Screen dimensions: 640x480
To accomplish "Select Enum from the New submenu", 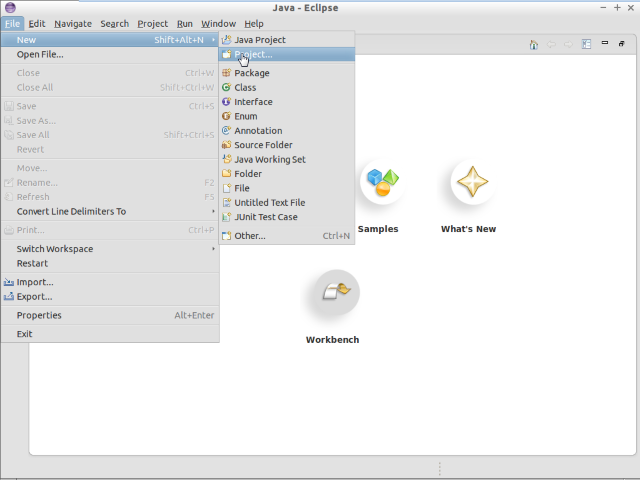I will tap(287, 116).
